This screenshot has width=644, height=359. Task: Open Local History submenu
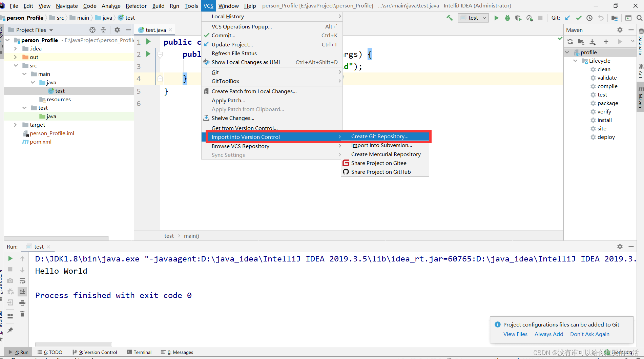pyautogui.click(x=272, y=16)
